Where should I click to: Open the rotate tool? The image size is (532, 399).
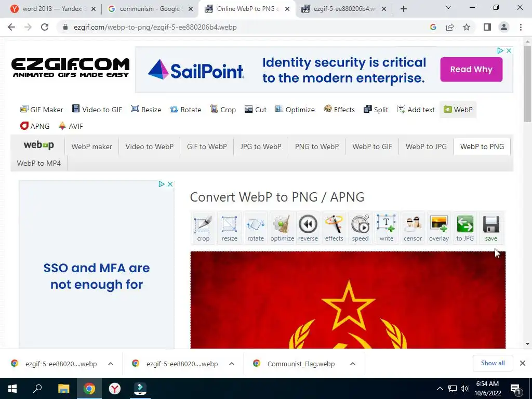click(256, 228)
